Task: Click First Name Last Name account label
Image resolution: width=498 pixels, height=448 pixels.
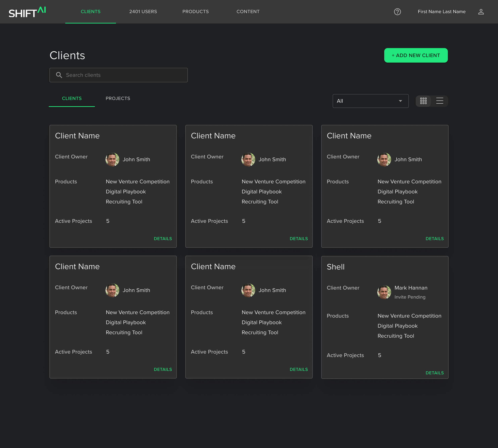Action: [441, 12]
